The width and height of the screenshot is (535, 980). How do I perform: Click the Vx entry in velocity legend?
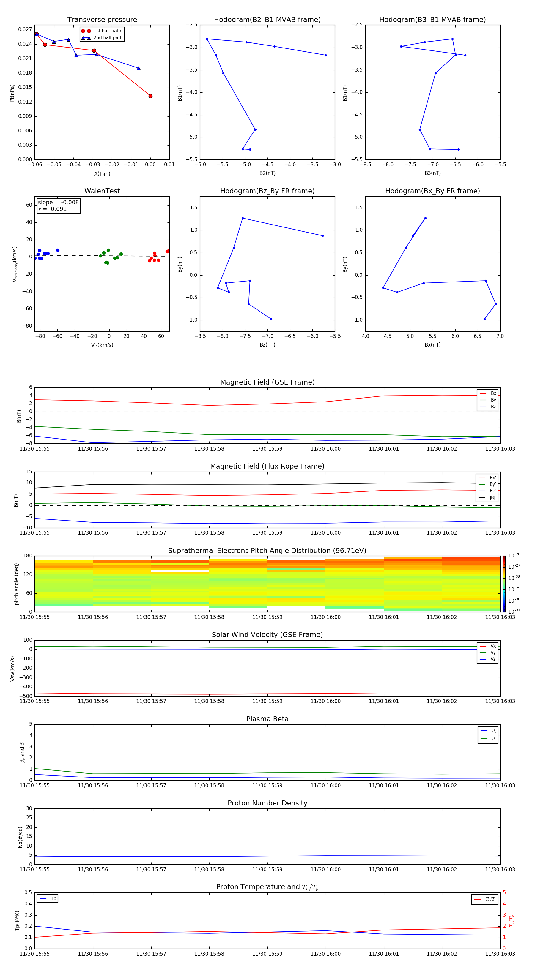[x=488, y=646]
